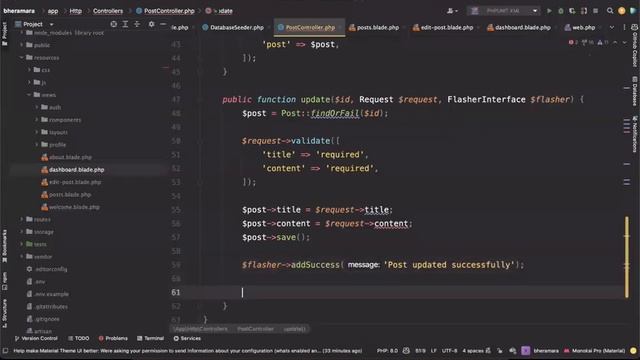Click error count indicator in editor

pyautogui.click(x=573, y=42)
